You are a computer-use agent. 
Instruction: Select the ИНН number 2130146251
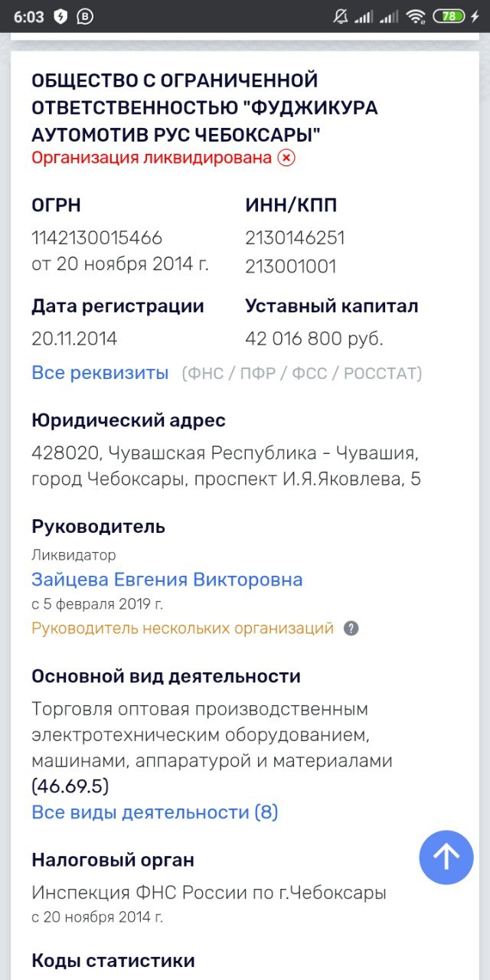tap(295, 238)
